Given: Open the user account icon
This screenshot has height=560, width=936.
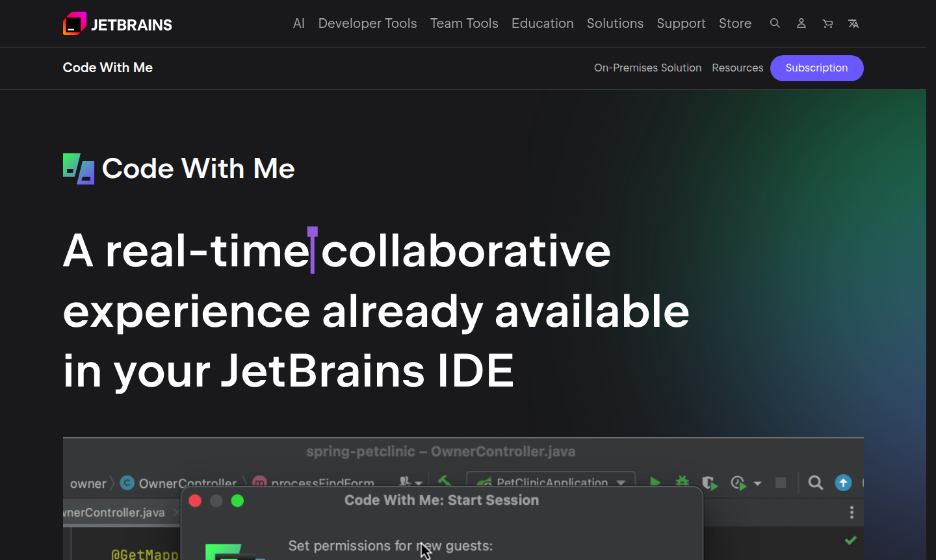Looking at the screenshot, I should click(801, 23).
